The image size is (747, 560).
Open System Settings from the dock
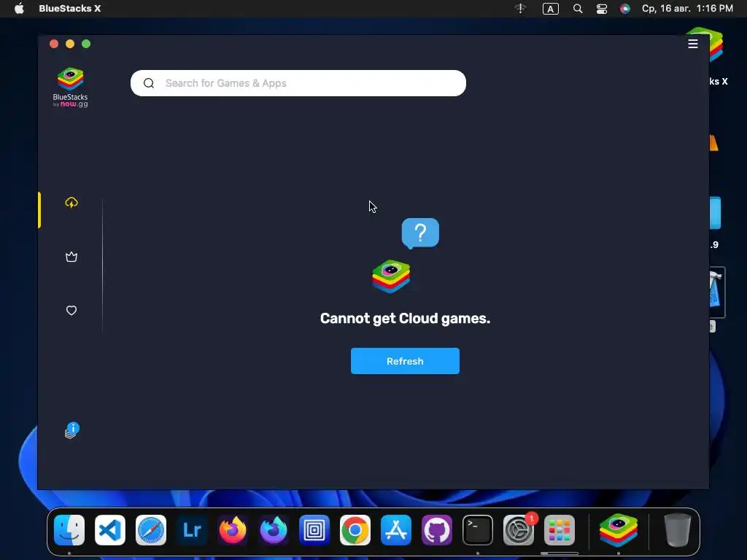519,530
